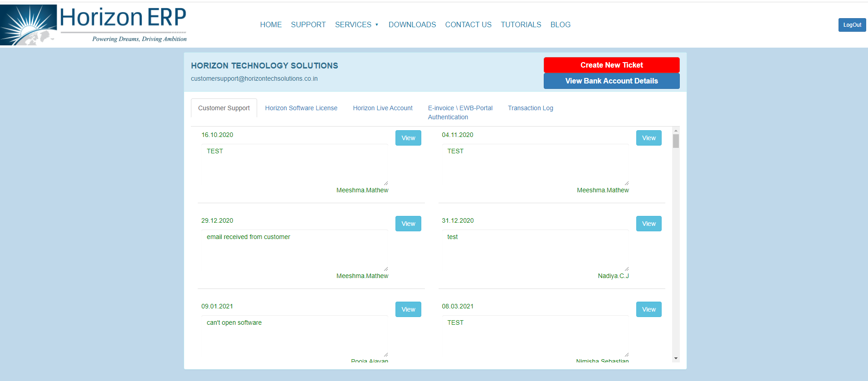
Task: Click Meeshma.Mathew under the 04.11.2020 ticket
Action: pyautogui.click(x=603, y=190)
